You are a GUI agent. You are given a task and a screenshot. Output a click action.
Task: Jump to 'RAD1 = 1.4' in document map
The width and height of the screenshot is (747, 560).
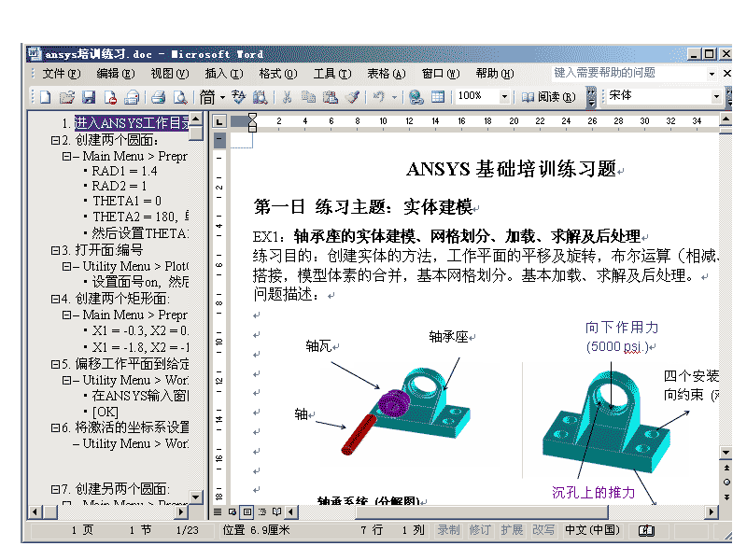[x=124, y=171]
